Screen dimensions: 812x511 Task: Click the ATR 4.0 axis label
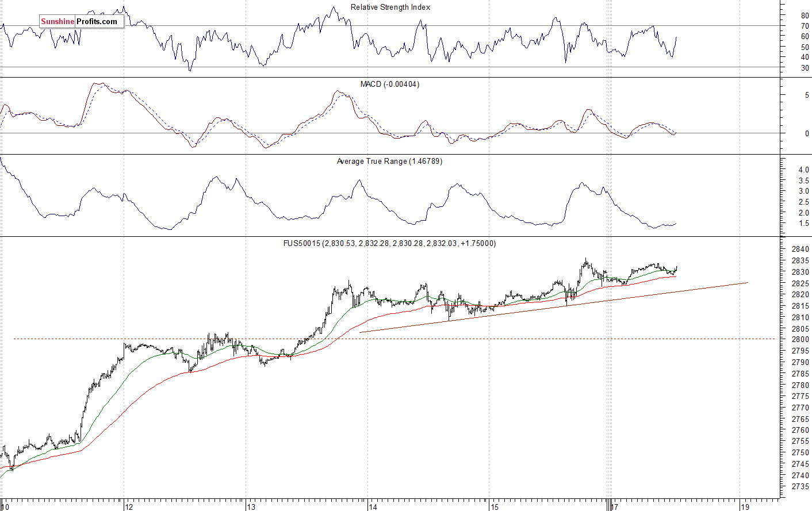[x=803, y=170]
